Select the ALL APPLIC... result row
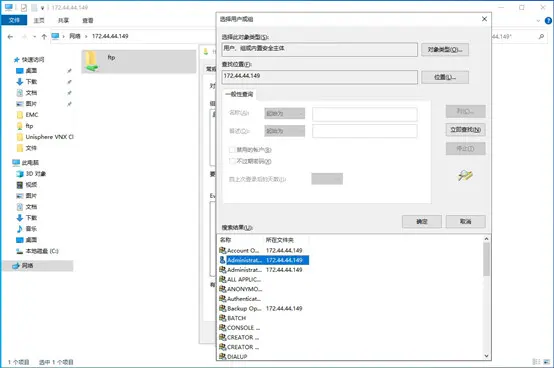Viewport: 554px width, 368px height. pyautogui.click(x=264, y=279)
